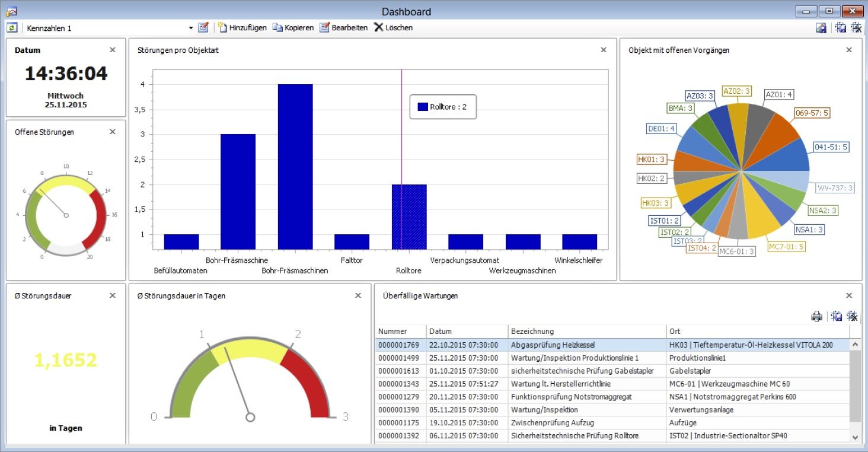The height and width of the screenshot is (452, 868).
Task: Close the Datum panel
Action: 113,50
